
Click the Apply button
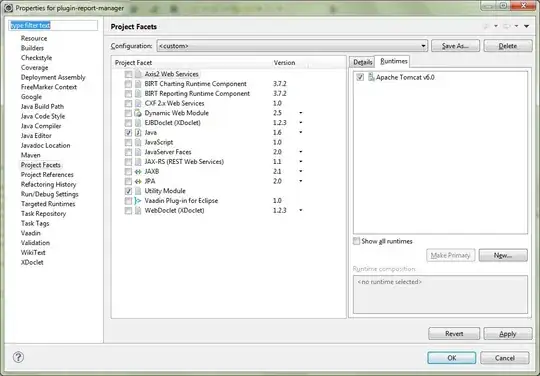(508, 334)
